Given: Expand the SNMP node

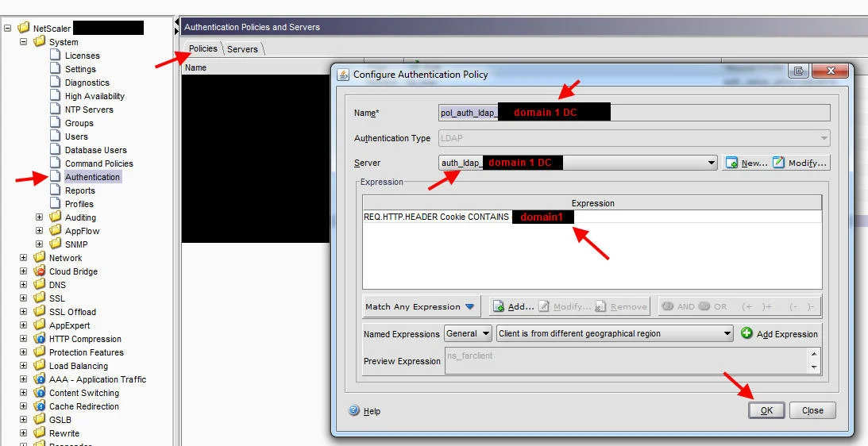Looking at the screenshot, I should [39, 244].
